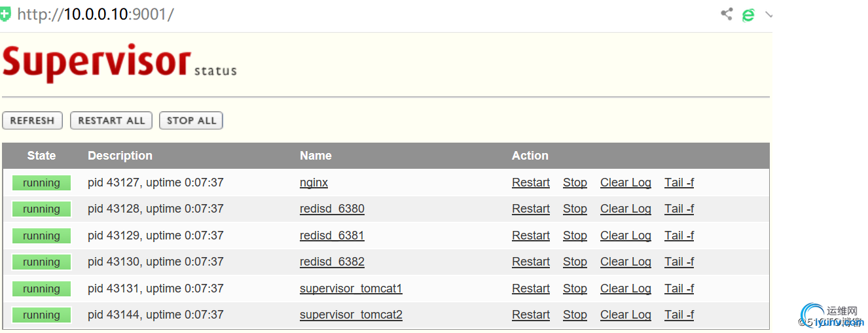Screen dimensions: 868x333
Task: Stop the nginx process
Action: coord(575,183)
